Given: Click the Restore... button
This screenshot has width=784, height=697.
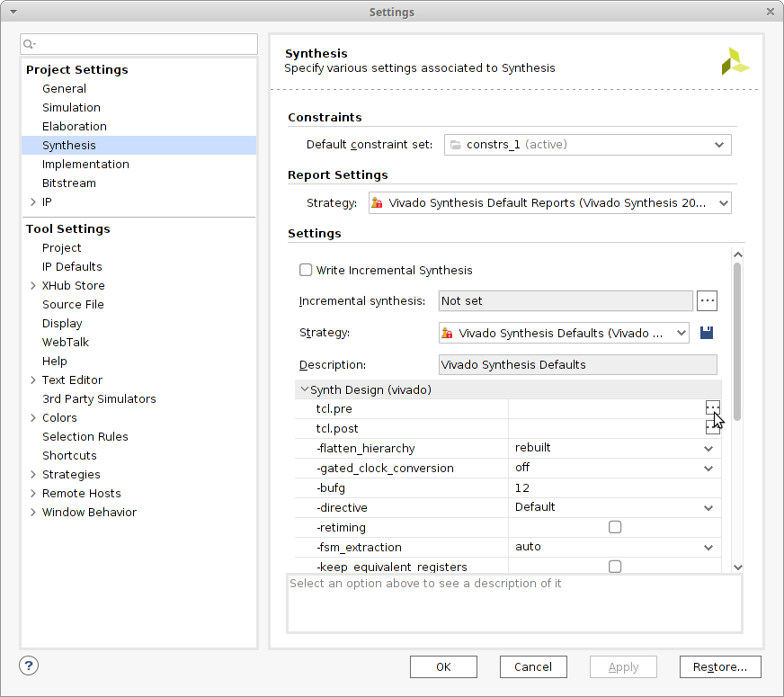Looking at the screenshot, I should (720, 666).
